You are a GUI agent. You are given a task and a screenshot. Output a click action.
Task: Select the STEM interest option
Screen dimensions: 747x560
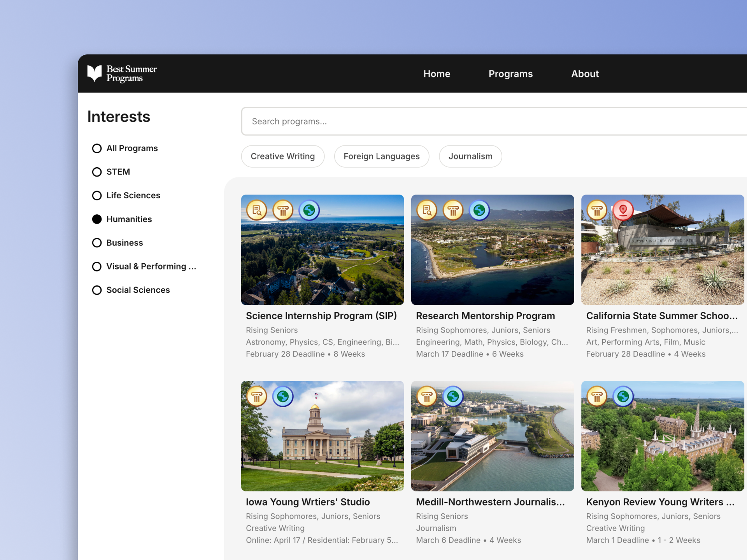tap(97, 172)
